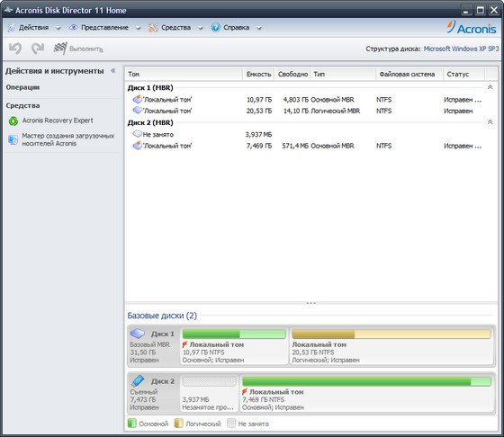Click the Базовый MBR disk label
Viewport: 504px width, 437px height.
click(x=149, y=344)
